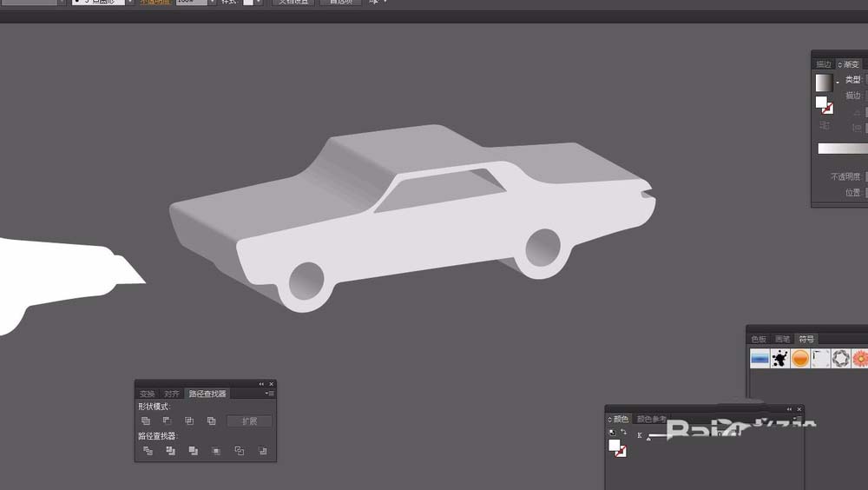868x490 pixels.
Task: Click the Minus Back pathfinder icon
Action: (x=262, y=451)
